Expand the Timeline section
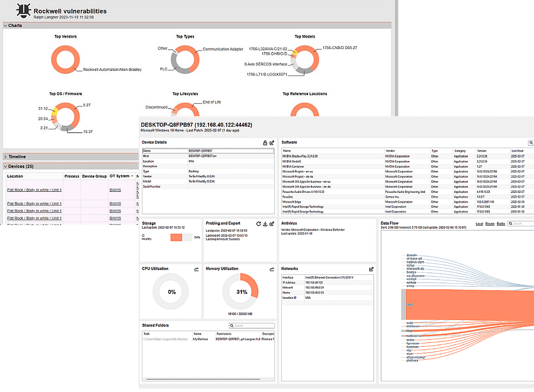534x392 pixels. pos(5,157)
